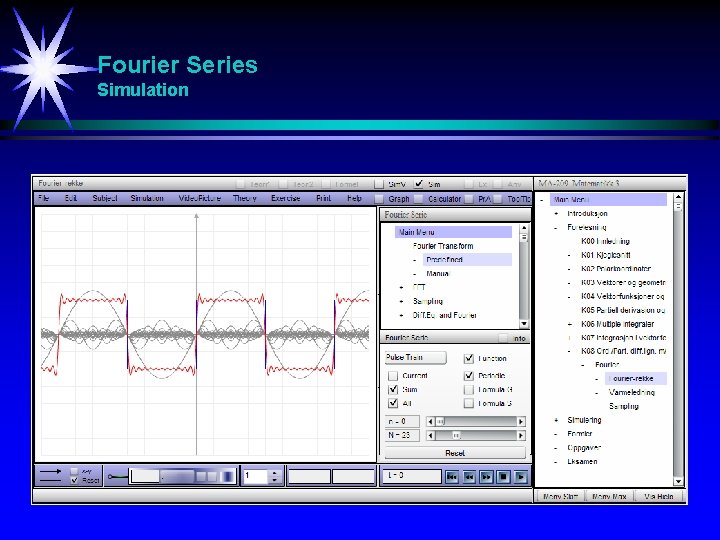Check the Graph checkbox
The height and width of the screenshot is (540, 720).
coord(379,199)
